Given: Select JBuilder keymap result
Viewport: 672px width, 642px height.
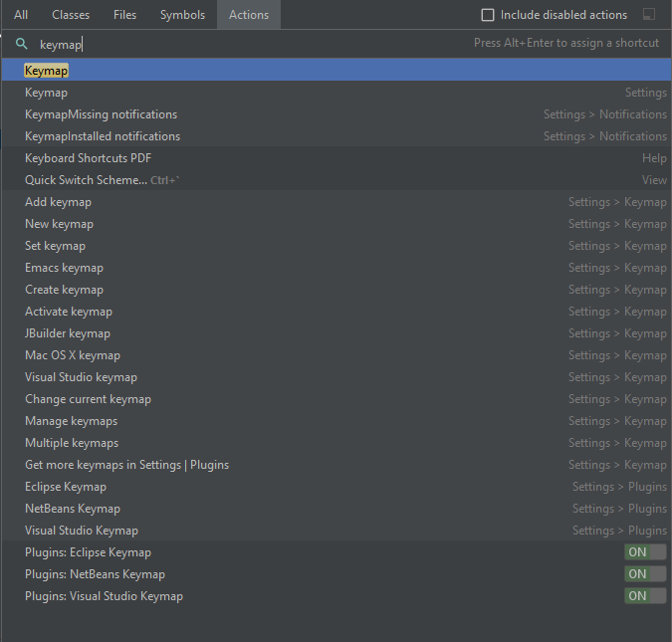Looking at the screenshot, I should 336,332.
